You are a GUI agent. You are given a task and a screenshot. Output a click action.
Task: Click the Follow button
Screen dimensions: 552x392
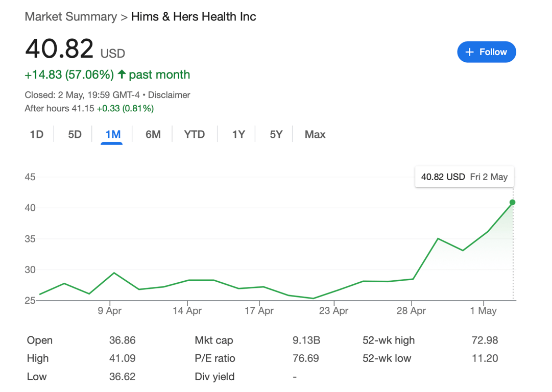(486, 52)
